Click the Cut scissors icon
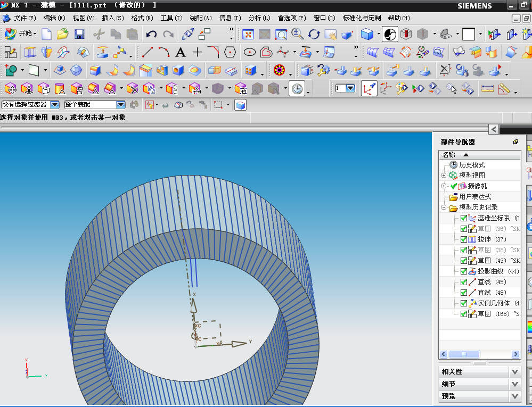The height and width of the screenshot is (407, 532). click(99, 34)
